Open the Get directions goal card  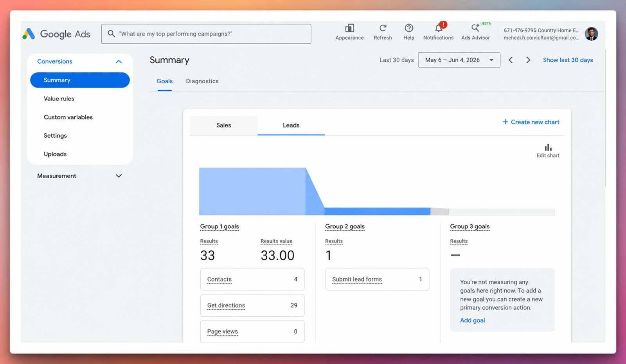pyautogui.click(x=252, y=305)
